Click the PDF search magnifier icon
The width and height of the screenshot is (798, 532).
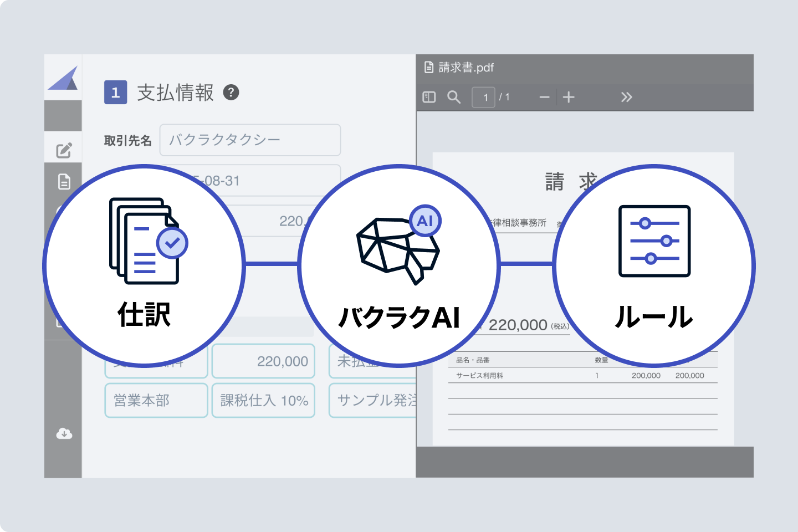point(454,97)
